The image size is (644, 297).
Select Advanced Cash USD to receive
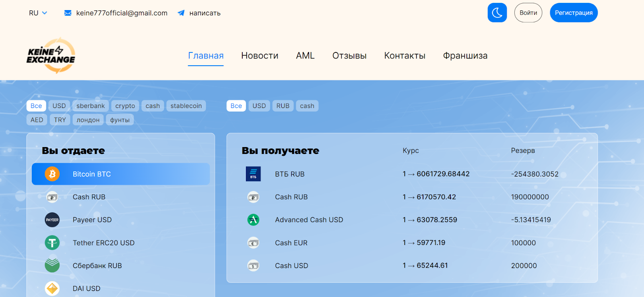412,220
